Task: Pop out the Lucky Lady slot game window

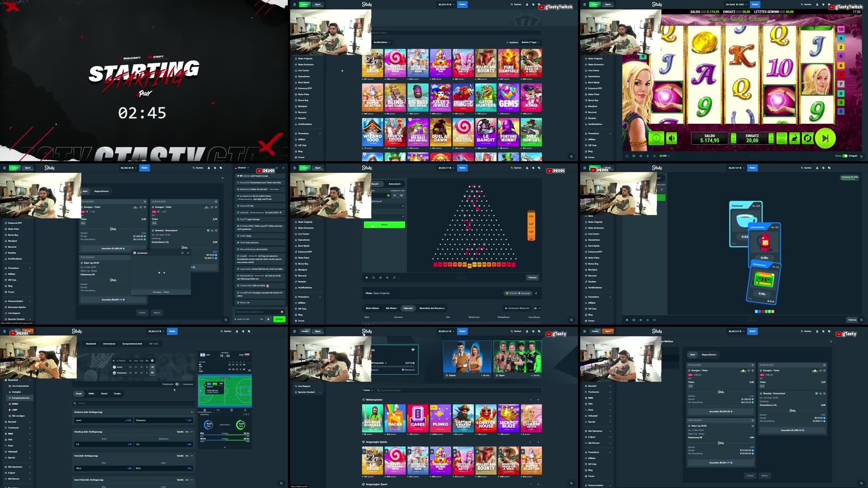Action: pos(655,156)
